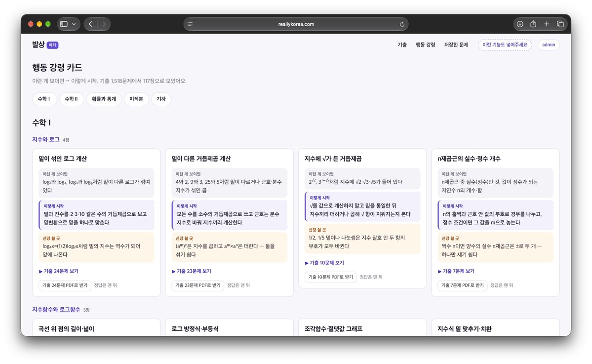Expand 기출 10문제 보기
The width and height of the screenshot is (592, 364).
coord(324,263)
